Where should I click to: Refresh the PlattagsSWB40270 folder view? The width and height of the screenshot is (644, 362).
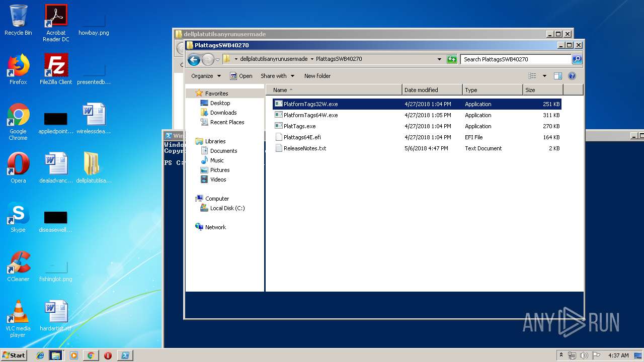452,59
